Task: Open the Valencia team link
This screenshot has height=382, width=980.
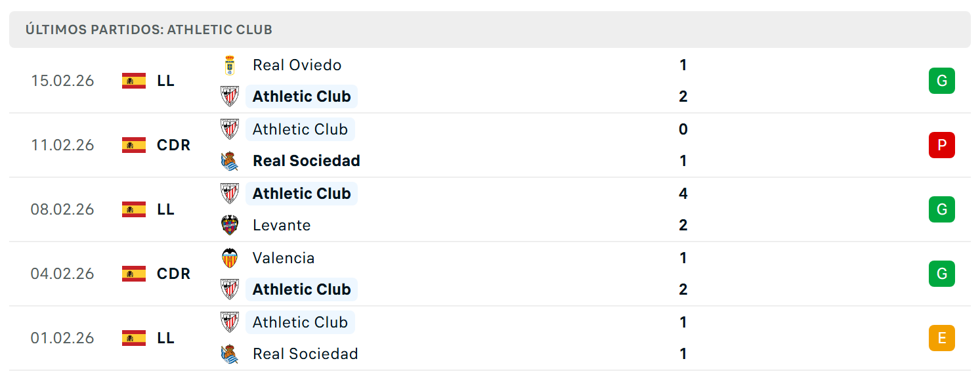Action: pyautogui.click(x=284, y=258)
